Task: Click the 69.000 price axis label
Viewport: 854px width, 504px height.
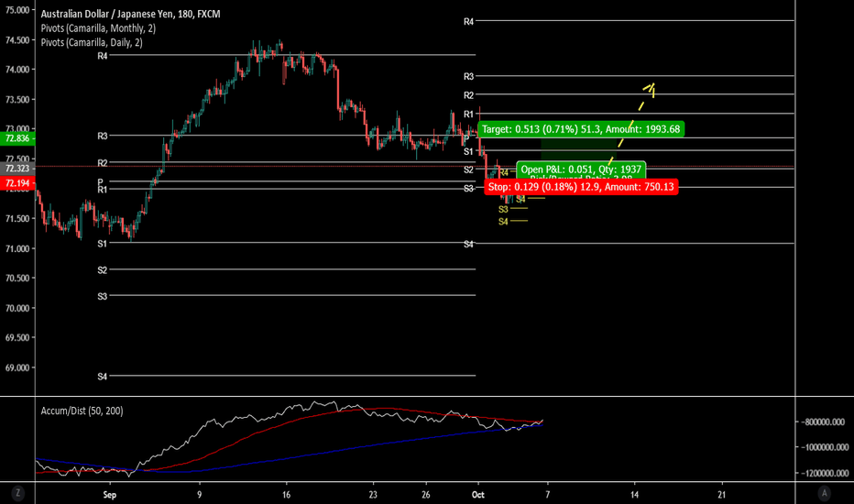Action: pos(16,367)
